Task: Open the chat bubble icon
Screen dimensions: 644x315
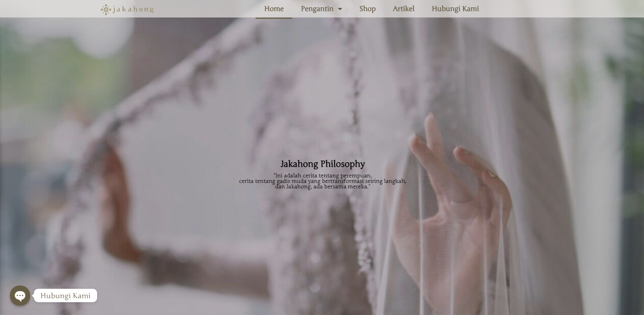Action: coord(20,295)
